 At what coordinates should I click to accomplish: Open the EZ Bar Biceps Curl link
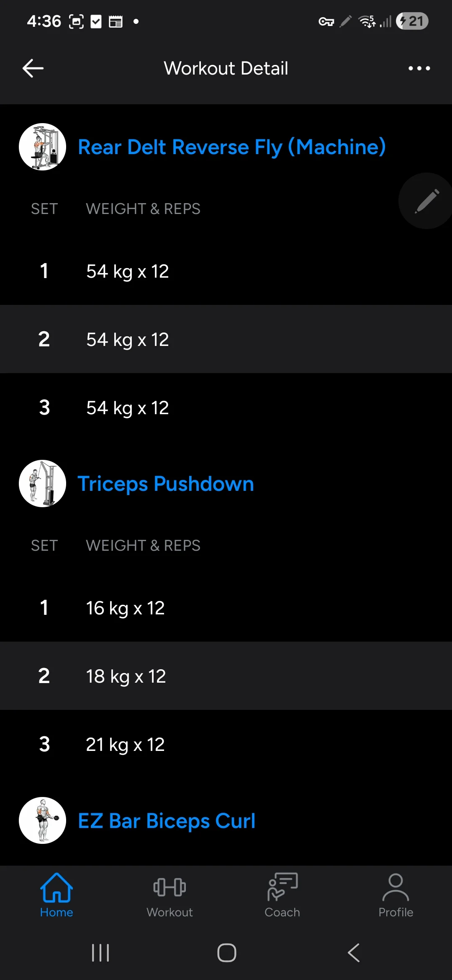tap(167, 821)
